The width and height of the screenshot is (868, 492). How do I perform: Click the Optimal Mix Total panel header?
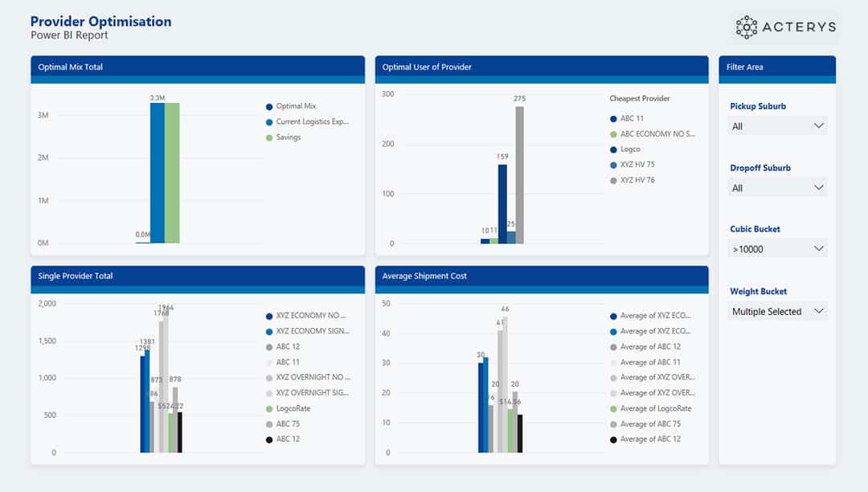(x=198, y=68)
